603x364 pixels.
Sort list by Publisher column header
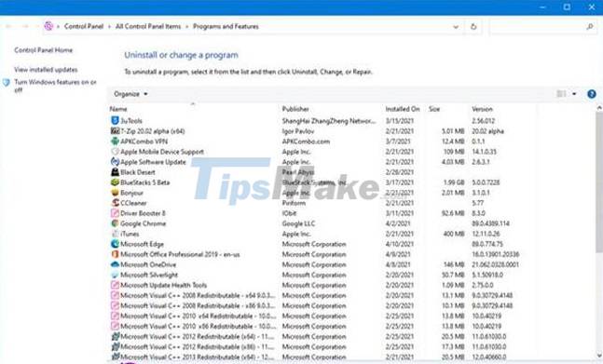point(295,109)
